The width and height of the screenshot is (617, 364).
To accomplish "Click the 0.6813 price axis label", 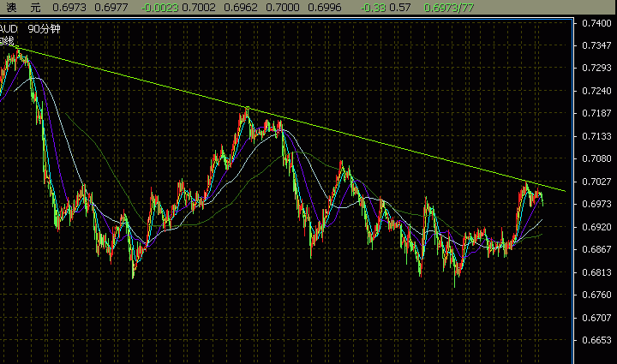I will 596,272.
